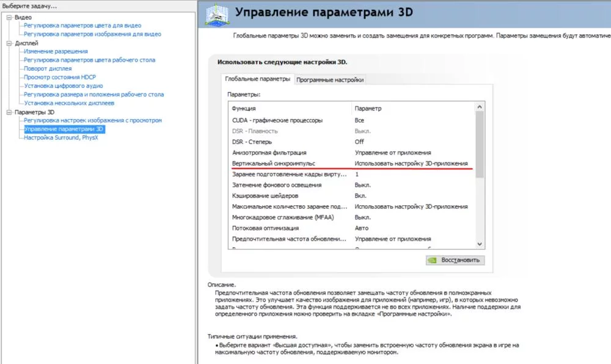This screenshot has width=611, height=364.
Task: Click the parameters list scrollbar thumb
Action: [480, 145]
